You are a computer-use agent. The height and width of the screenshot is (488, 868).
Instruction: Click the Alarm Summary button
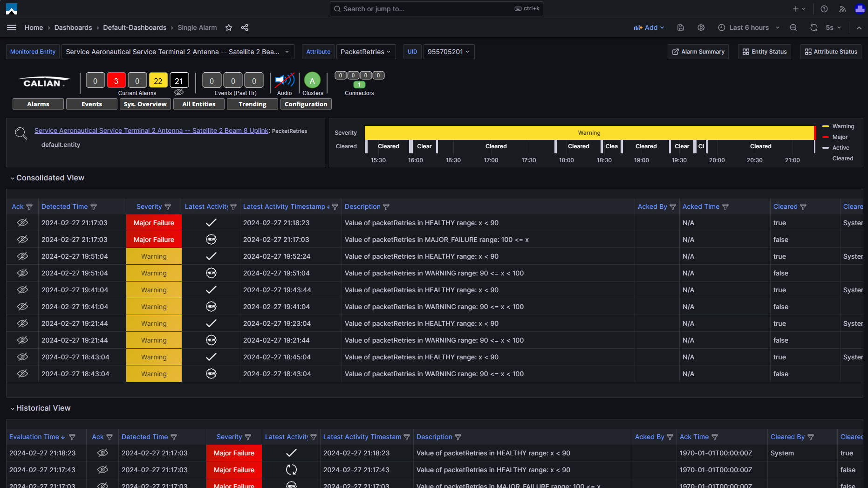(698, 52)
